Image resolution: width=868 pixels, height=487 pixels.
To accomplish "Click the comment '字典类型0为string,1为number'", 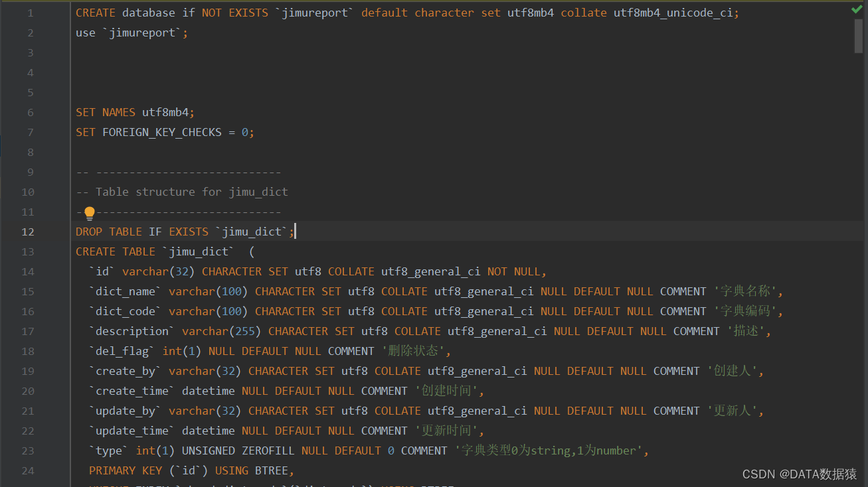I will click(549, 451).
